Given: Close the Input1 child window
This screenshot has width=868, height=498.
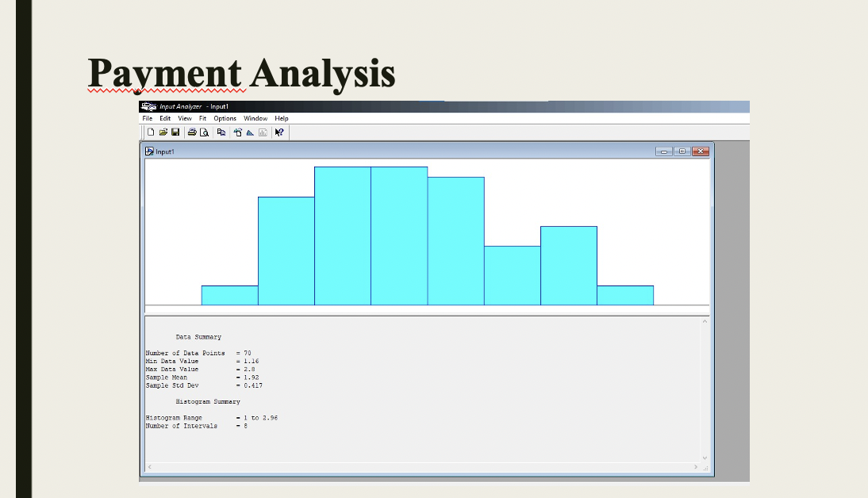Looking at the screenshot, I should 701,151.
